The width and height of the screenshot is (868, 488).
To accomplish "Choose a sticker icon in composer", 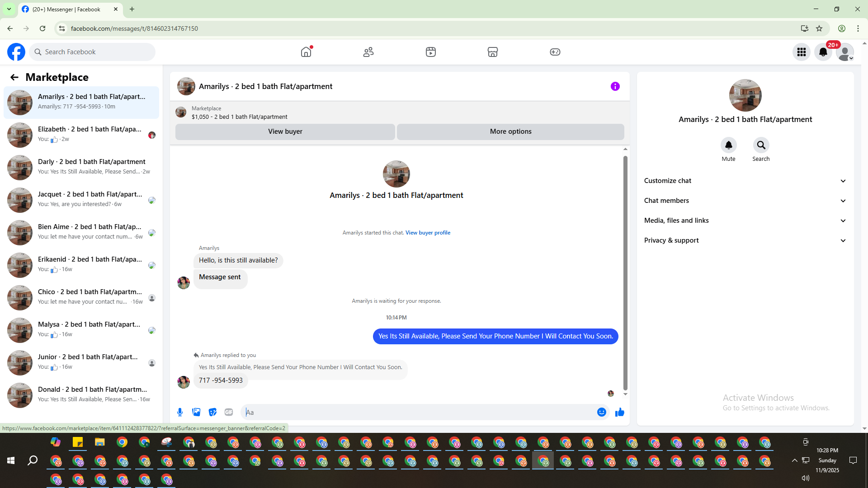I will point(212,412).
